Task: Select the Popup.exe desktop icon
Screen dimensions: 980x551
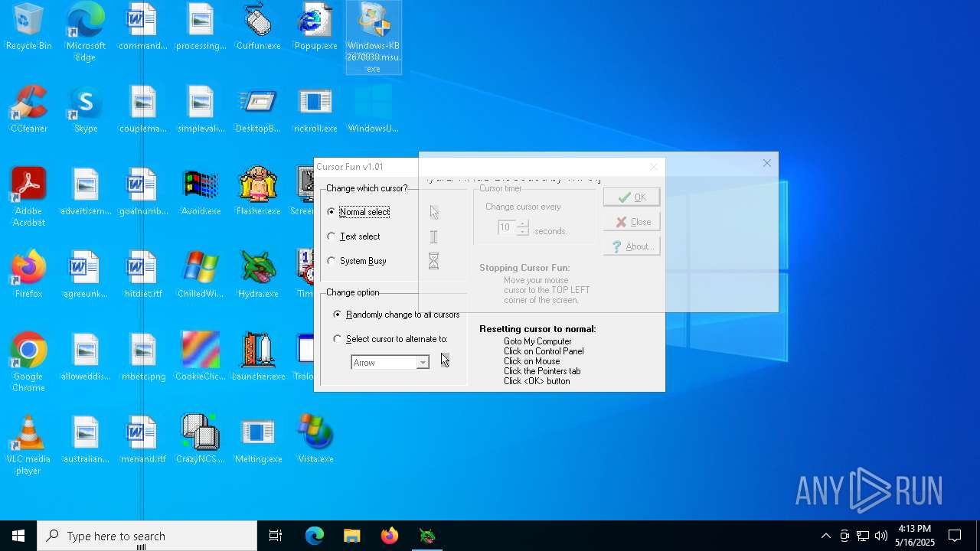Action: coord(315,28)
